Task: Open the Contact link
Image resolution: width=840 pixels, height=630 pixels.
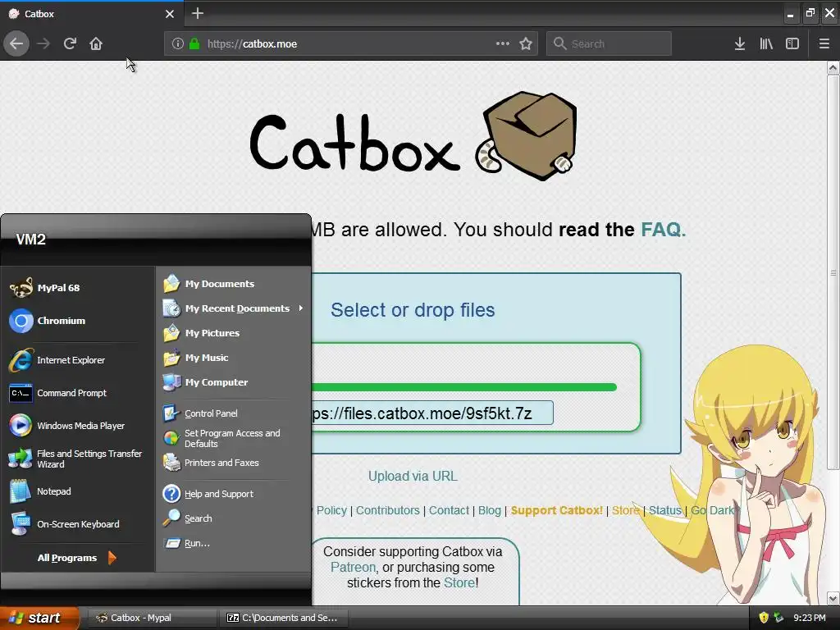Action: [449, 510]
